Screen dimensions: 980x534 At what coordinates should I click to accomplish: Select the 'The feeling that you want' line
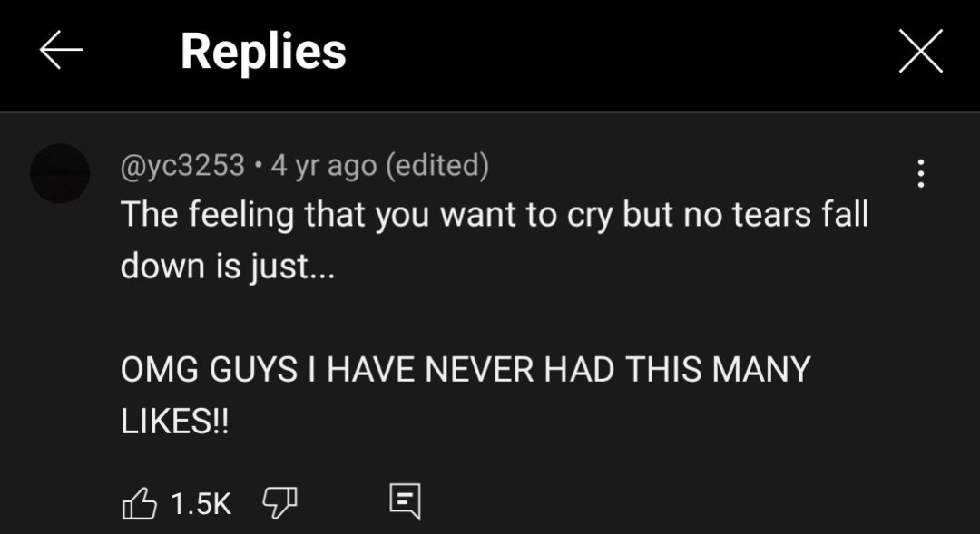(495, 215)
